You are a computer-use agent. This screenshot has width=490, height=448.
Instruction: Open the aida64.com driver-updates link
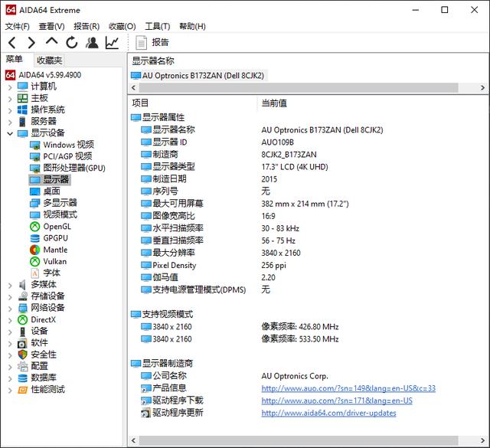(x=328, y=413)
